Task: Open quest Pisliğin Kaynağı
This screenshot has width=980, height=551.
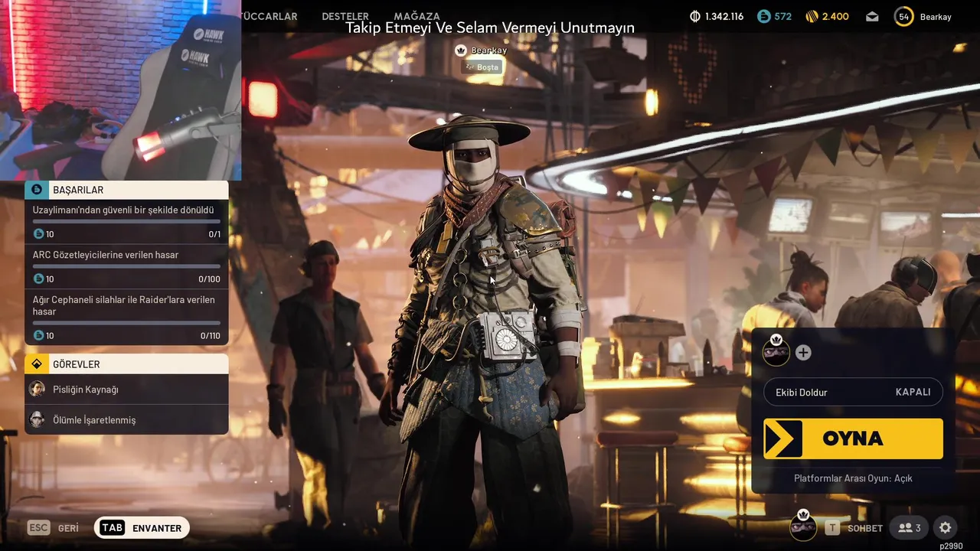Action: pyautogui.click(x=126, y=390)
